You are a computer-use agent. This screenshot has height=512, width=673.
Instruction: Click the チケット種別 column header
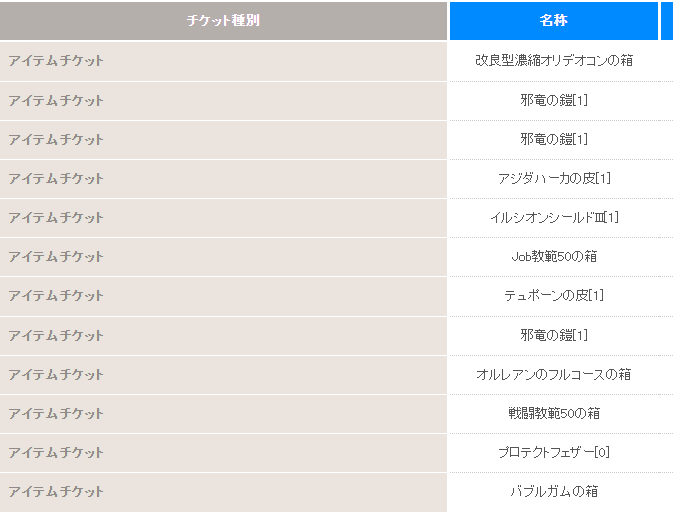pyautogui.click(x=223, y=20)
